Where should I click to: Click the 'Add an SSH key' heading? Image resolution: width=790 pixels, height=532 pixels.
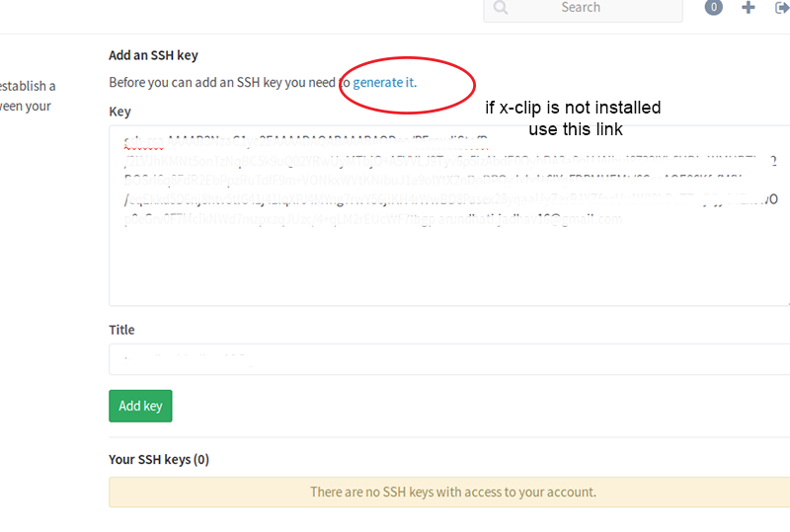pos(153,55)
